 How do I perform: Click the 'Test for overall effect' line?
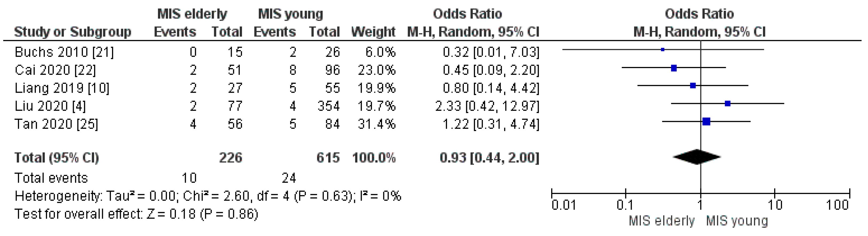coord(136,214)
